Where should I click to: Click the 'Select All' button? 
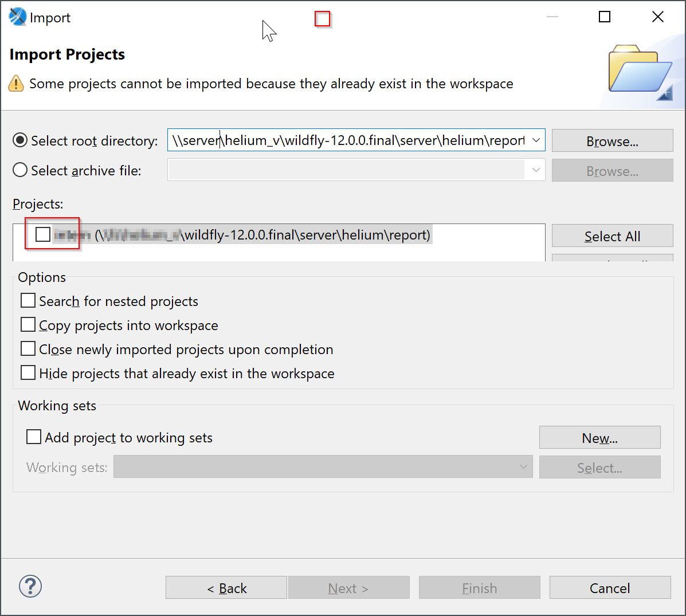coord(612,236)
